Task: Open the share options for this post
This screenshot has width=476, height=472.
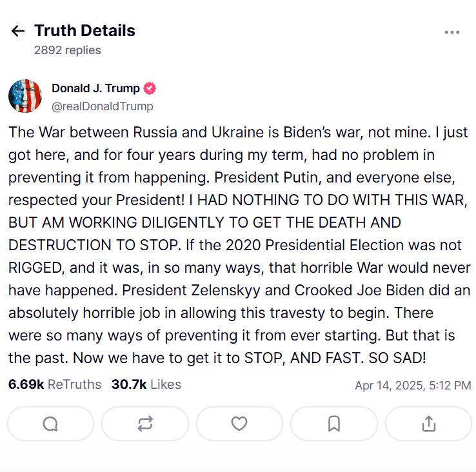Action: click(428, 424)
